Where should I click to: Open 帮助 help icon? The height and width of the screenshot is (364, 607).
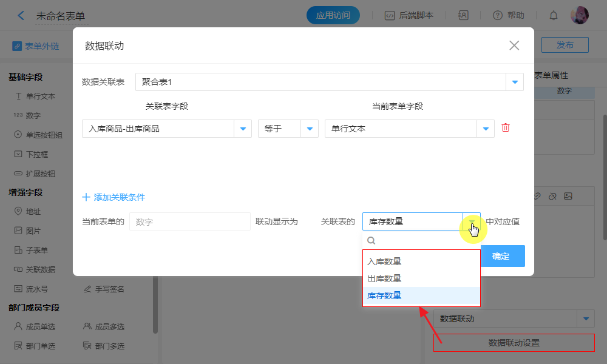(x=498, y=16)
